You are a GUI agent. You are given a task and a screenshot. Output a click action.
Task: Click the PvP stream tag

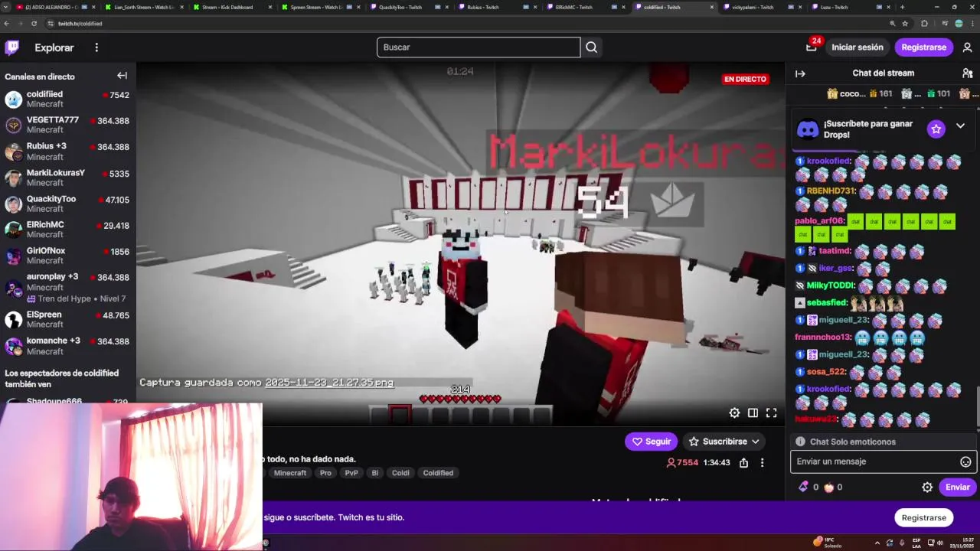tap(351, 473)
